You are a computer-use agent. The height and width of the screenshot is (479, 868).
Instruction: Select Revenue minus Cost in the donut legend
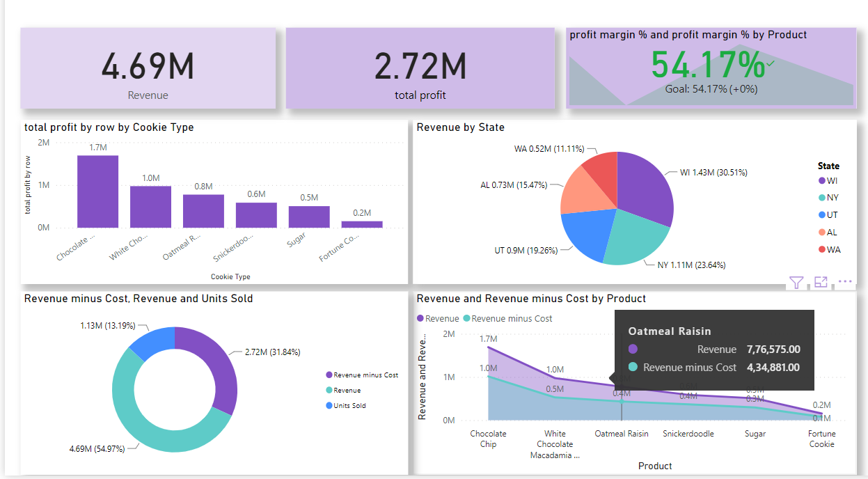coord(361,375)
